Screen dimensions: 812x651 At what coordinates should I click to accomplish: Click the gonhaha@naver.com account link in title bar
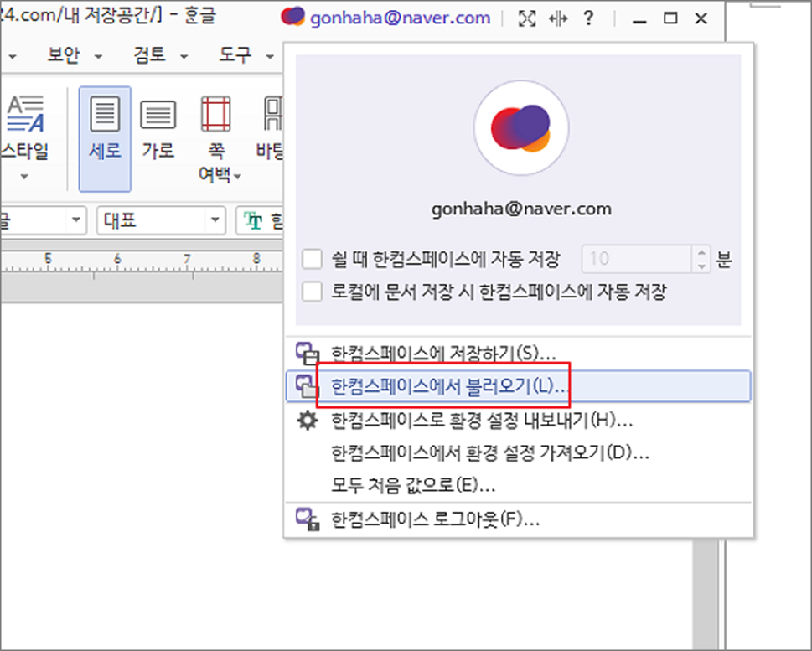[x=401, y=18]
